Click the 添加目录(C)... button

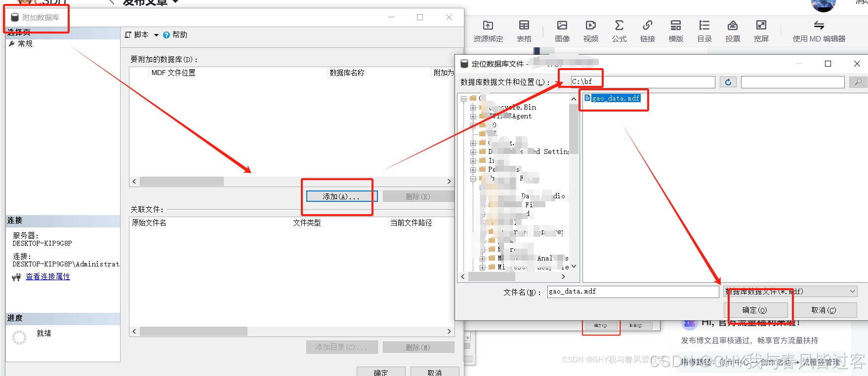(342, 347)
